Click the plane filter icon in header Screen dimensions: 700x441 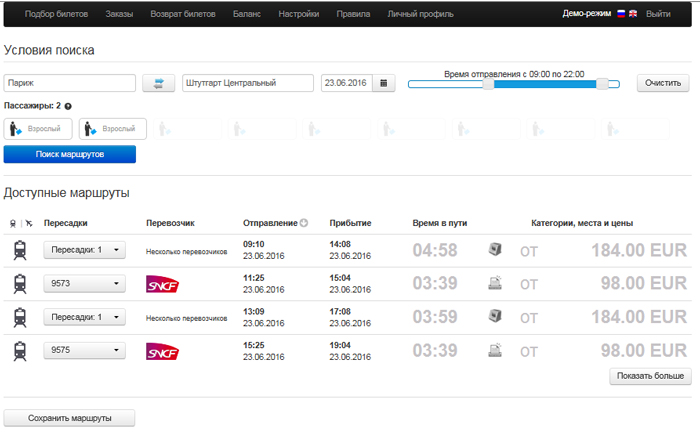[x=29, y=223]
